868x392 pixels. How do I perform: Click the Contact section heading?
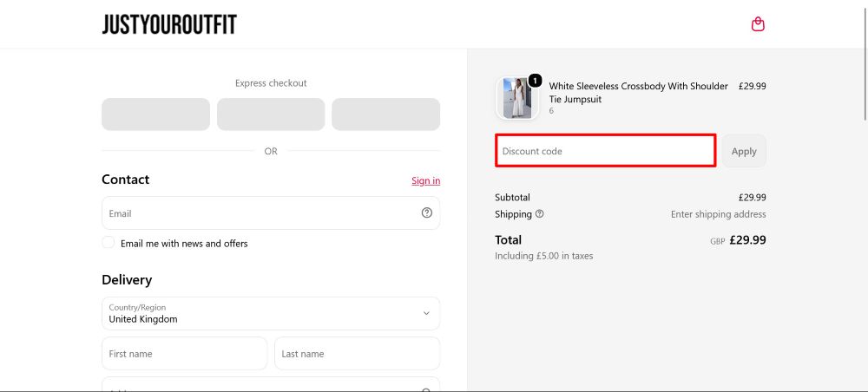coord(126,180)
